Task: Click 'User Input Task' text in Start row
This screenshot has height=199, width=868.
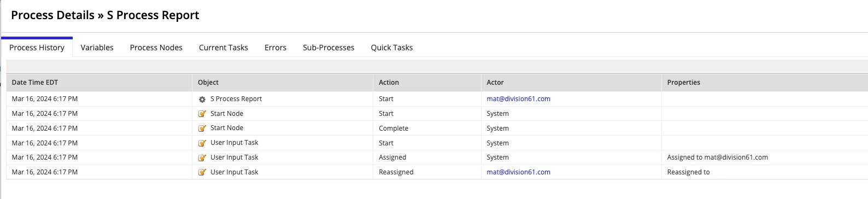Action: point(234,143)
